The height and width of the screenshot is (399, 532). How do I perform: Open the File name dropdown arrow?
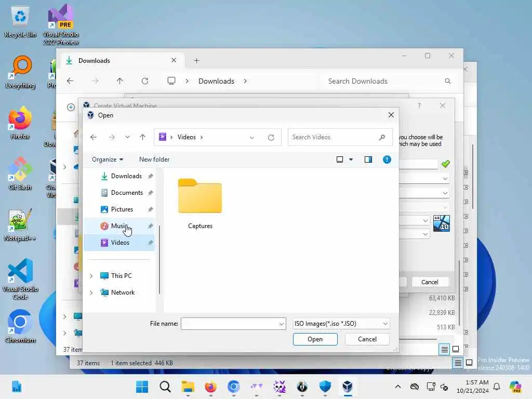tap(281, 324)
